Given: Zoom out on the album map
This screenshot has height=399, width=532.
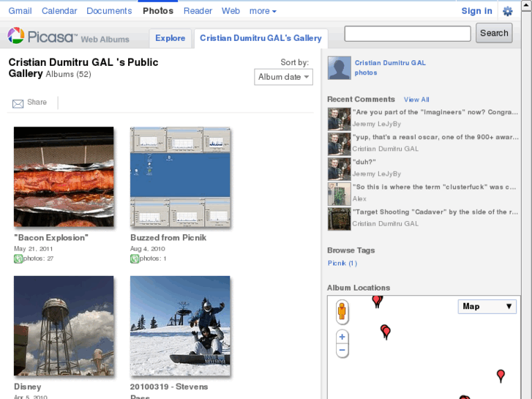Looking at the screenshot, I should 342,350.
